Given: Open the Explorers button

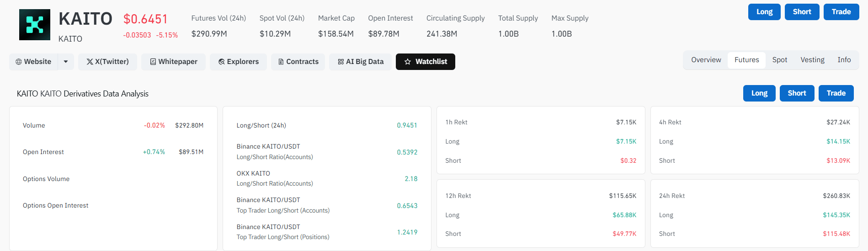Looking at the screenshot, I should click(x=238, y=62).
